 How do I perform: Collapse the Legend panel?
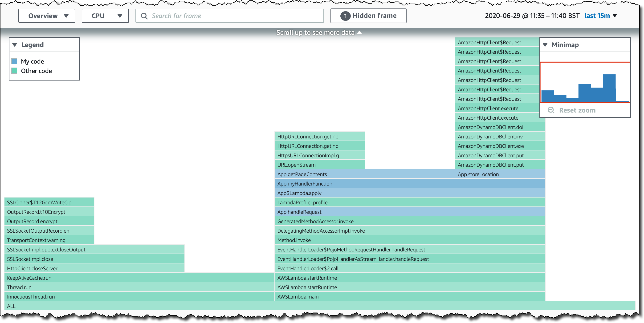tap(15, 45)
